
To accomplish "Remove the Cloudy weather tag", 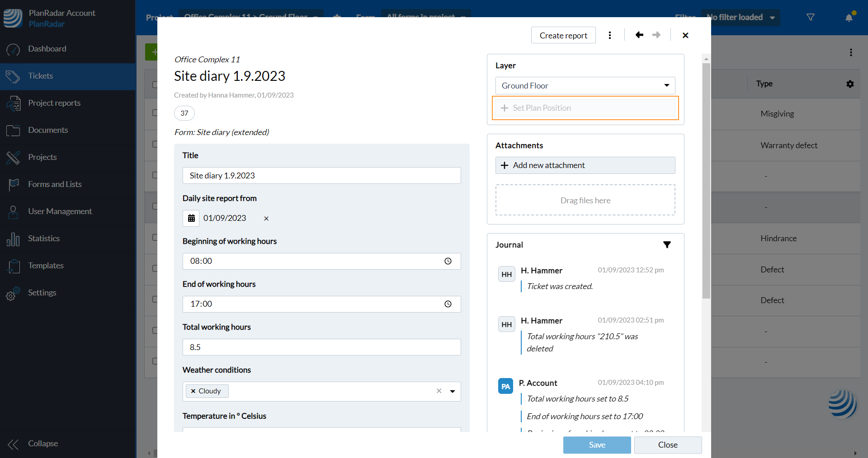I will click(193, 391).
